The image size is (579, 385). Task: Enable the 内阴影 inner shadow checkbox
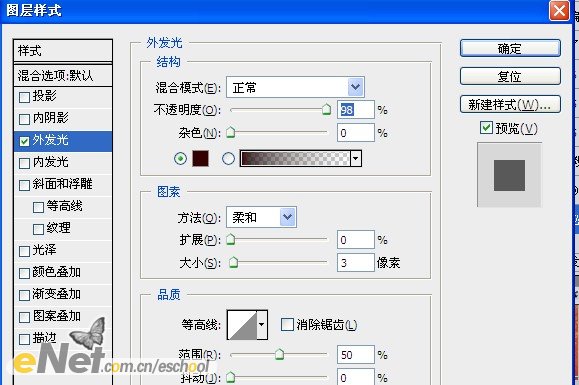24,119
